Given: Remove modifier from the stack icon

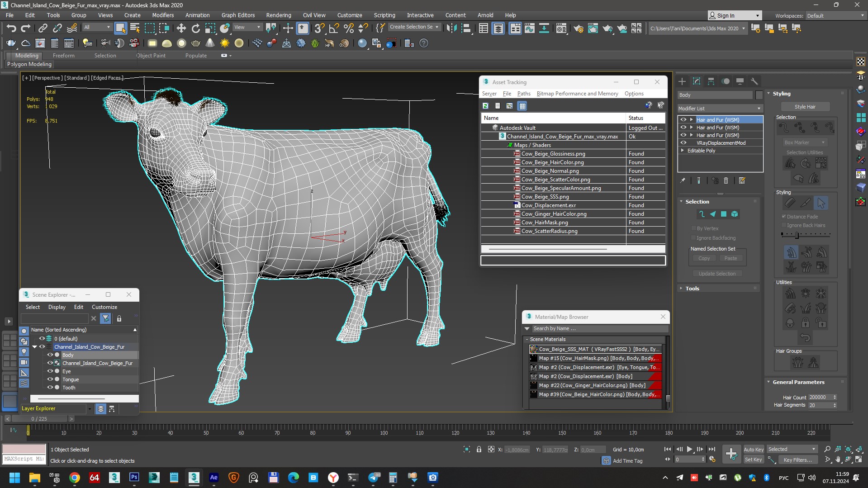Looking at the screenshot, I should [x=726, y=180].
